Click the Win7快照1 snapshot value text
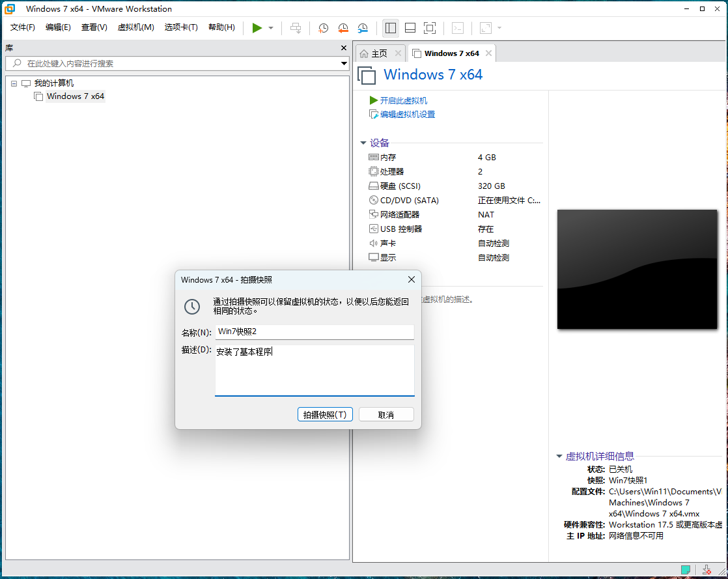Image resolution: width=728 pixels, height=579 pixels. point(628,481)
